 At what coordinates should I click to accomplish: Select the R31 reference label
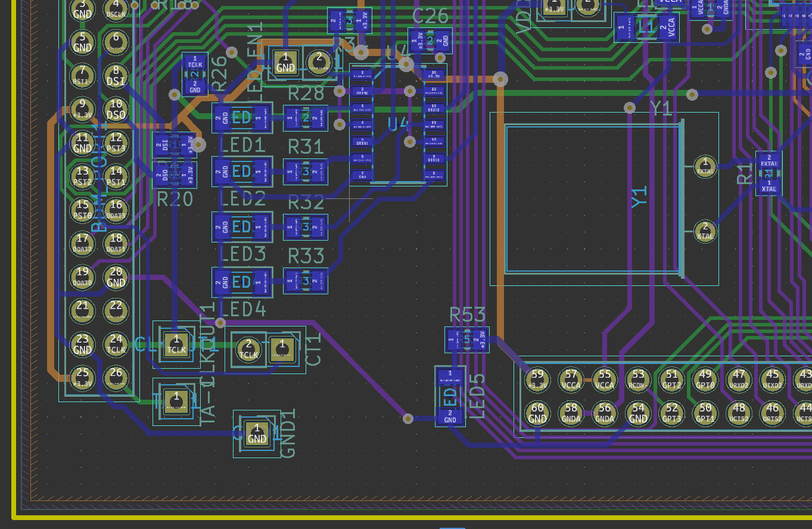[x=306, y=147]
